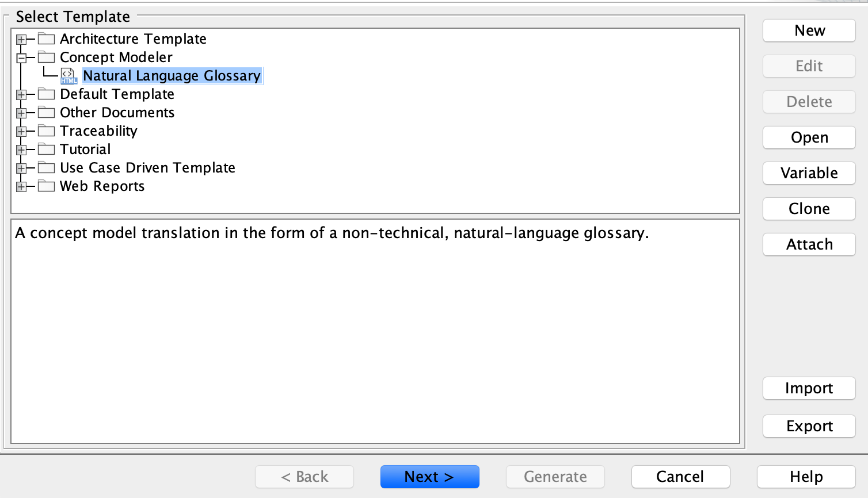Viewport: 868px width, 498px height.
Task: Click the Traceability folder icon
Action: (47, 131)
